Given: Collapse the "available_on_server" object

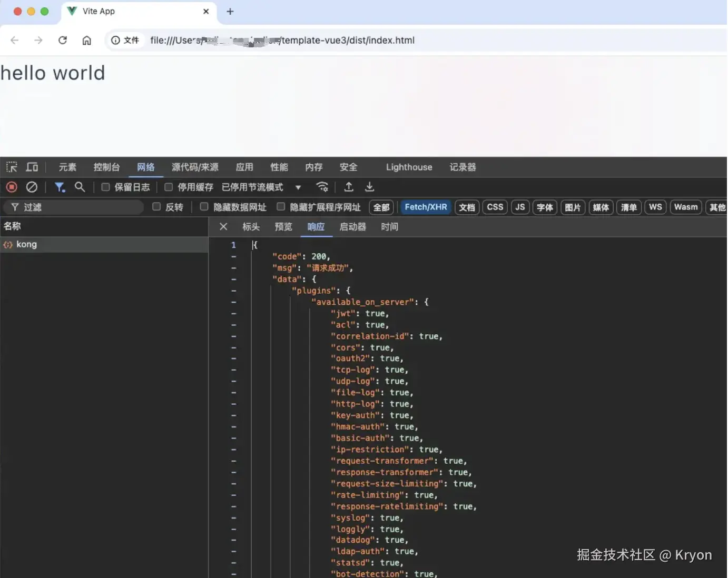Looking at the screenshot, I should [x=233, y=302].
